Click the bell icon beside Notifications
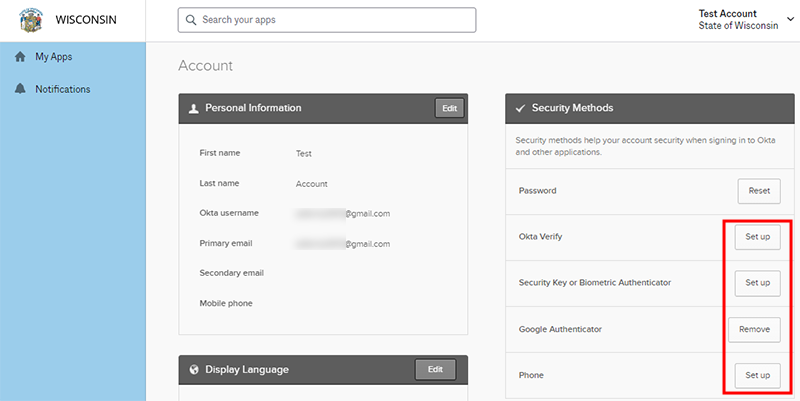800x401 pixels. tap(19, 89)
